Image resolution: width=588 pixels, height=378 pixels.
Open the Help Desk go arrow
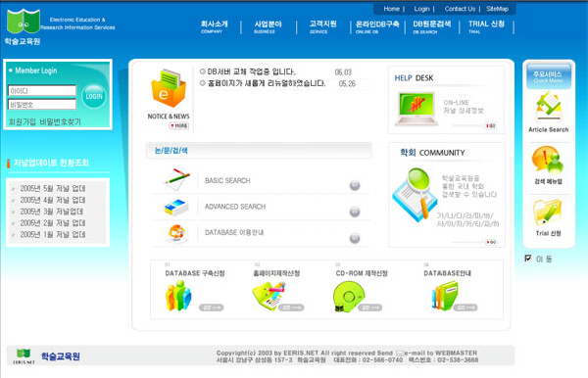[491, 126]
